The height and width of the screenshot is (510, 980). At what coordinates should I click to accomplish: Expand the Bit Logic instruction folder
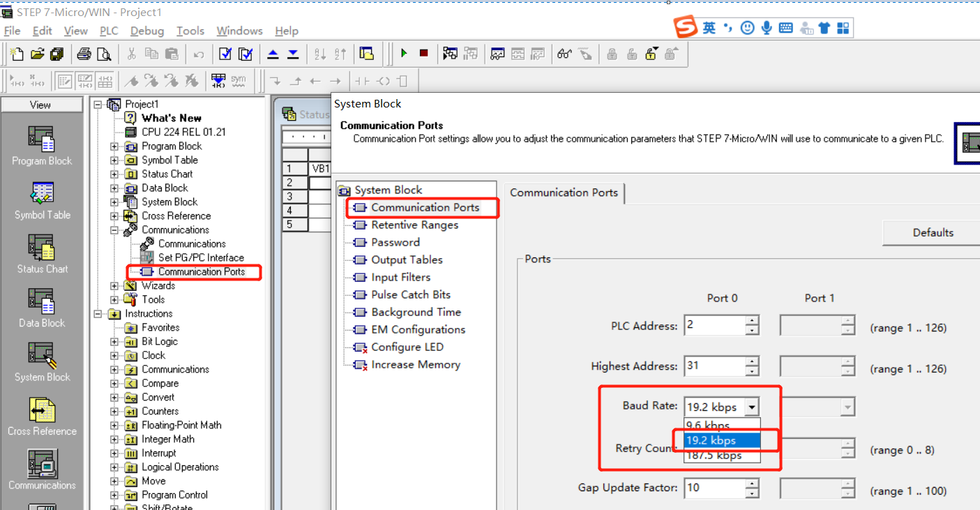click(114, 342)
